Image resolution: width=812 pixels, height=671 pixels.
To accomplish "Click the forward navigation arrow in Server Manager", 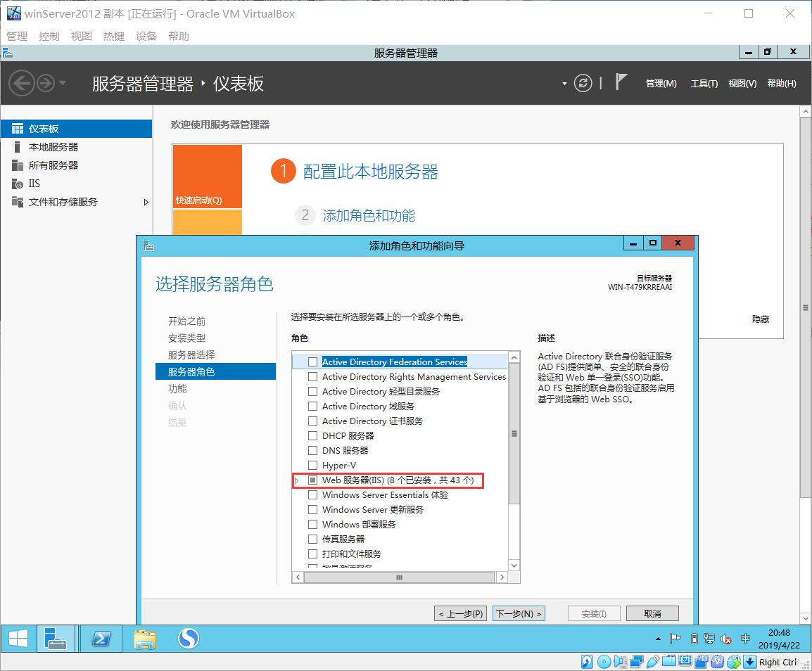I will pyautogui.click(x=46, y=83).
